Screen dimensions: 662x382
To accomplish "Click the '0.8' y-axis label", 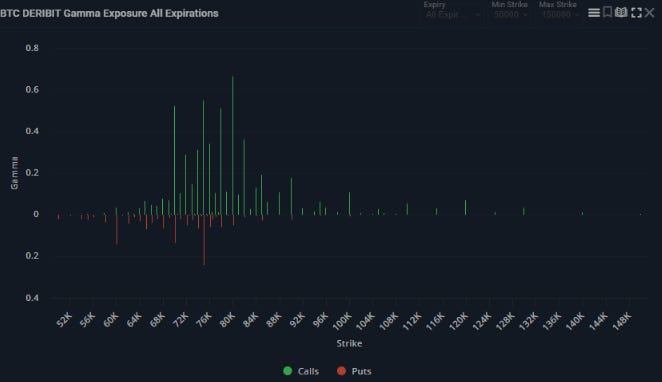I will (32, 48).
